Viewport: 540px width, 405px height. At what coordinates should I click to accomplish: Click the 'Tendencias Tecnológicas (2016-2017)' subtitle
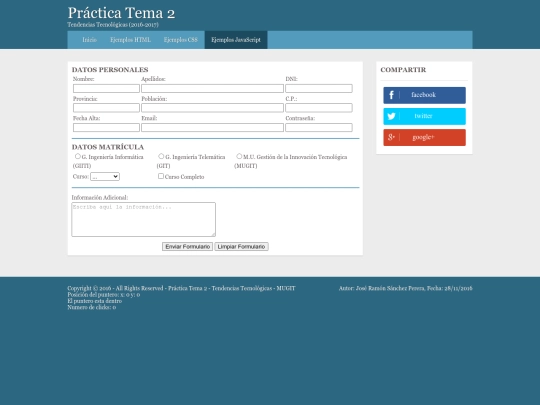click(x=113, y=25)
